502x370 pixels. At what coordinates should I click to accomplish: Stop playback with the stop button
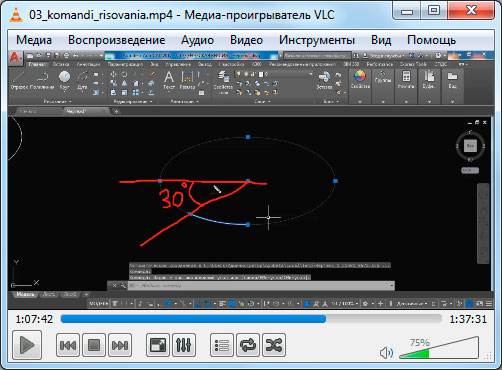tap(94, 345)
